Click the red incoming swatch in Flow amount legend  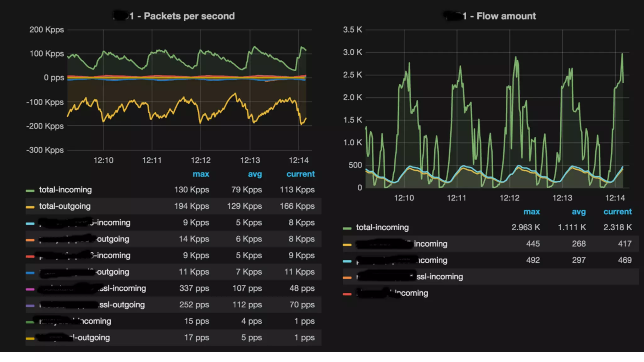pos(347,294)
